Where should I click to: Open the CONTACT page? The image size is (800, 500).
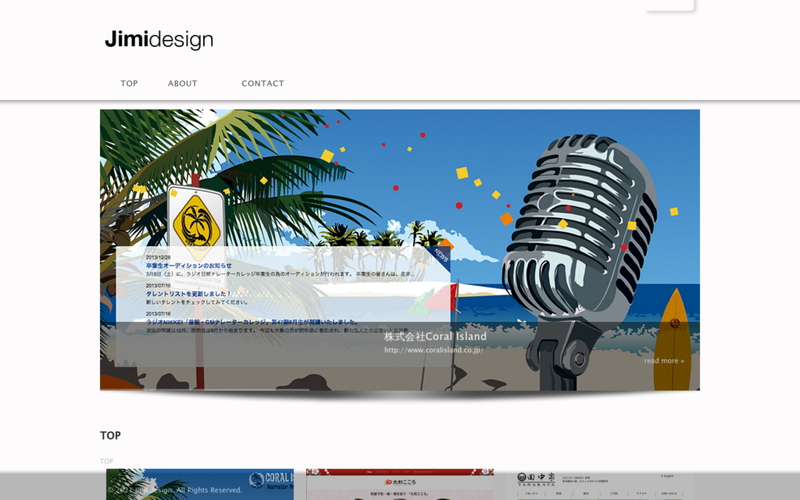tap(263, 84)
